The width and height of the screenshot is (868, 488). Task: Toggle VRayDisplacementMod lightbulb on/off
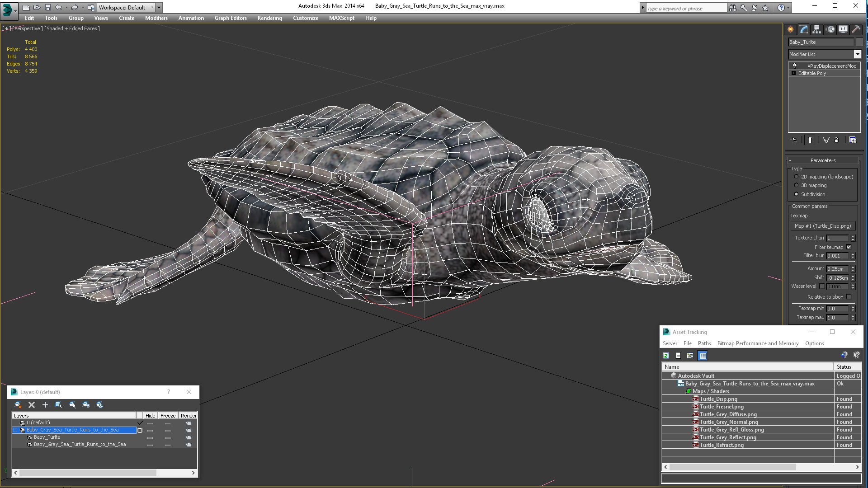tap(794, 66)
